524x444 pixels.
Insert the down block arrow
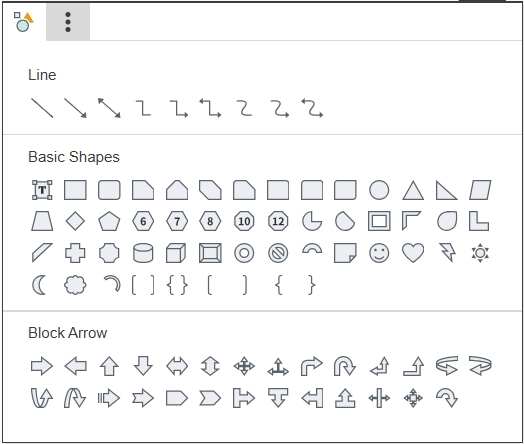pos(143,366)
